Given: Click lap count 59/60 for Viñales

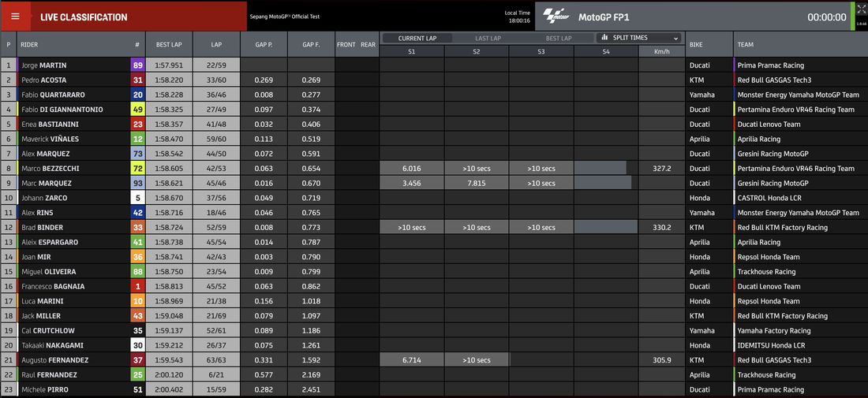Looking at the screenshot, I should click(216, 139).
